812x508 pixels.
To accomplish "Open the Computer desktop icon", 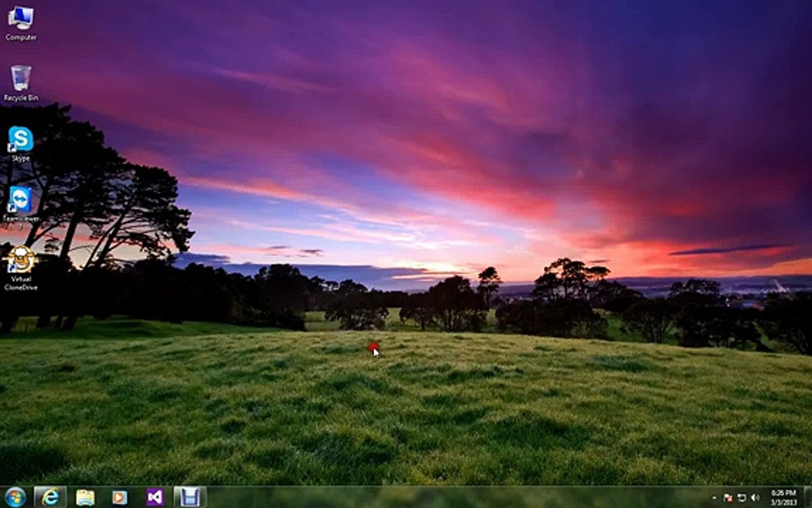I will 21,24.
